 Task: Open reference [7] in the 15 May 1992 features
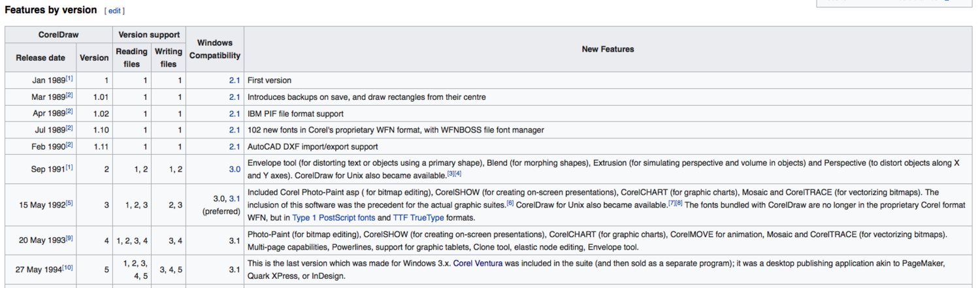(672, 203)
